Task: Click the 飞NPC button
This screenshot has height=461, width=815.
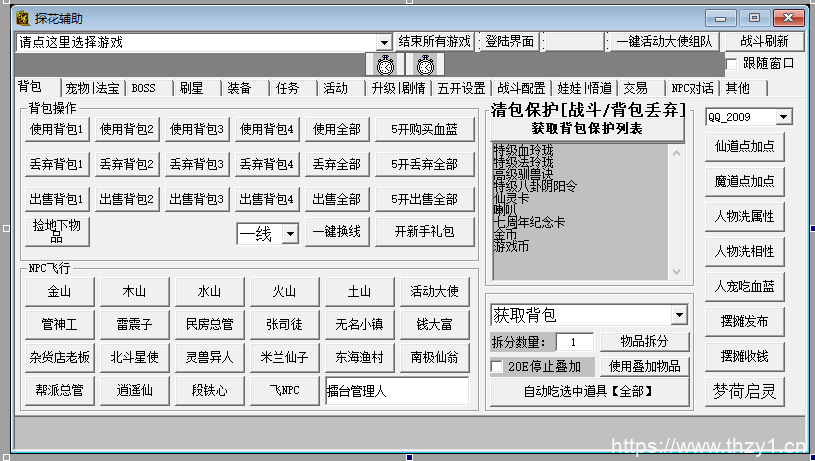Action: point(284,390)
